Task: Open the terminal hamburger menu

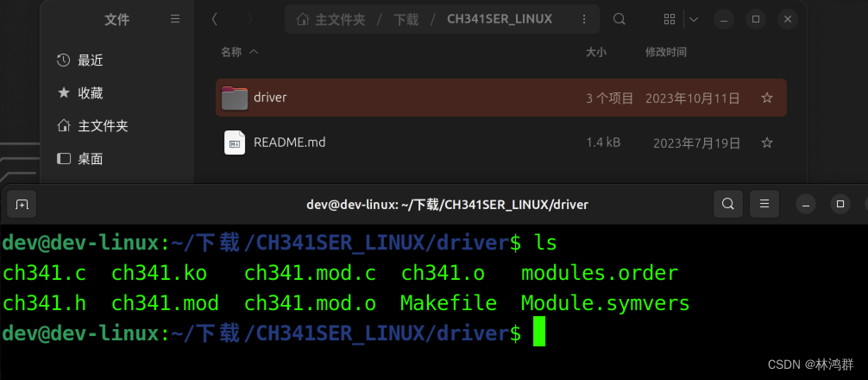Action: [764, 204]
